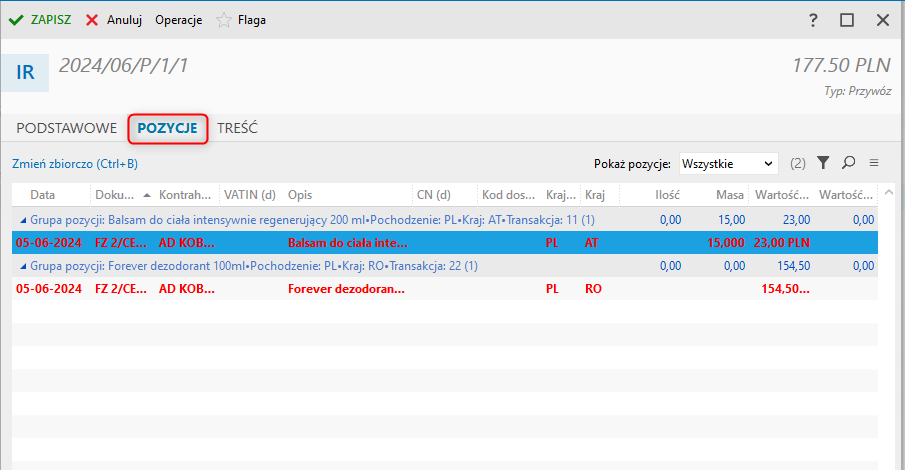
Task: Click the (2) positions count
Action: 798,164
